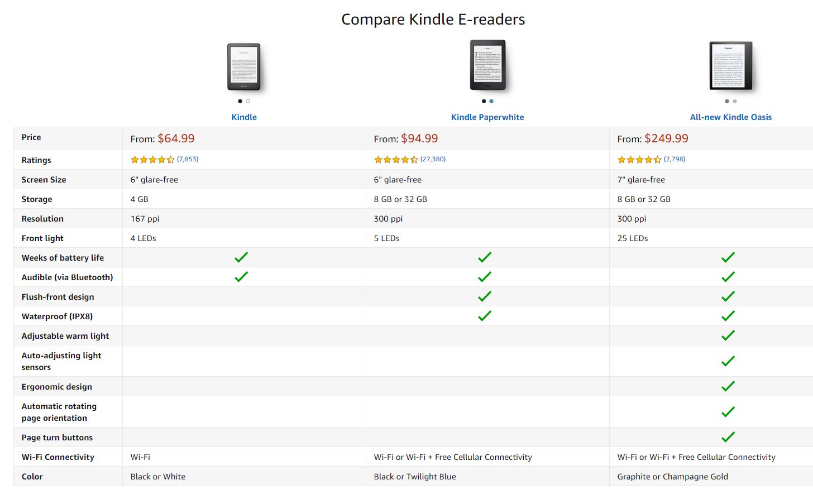Click the Kindle Paperwhite device image
This screenshot has height=504, width=813.
pyautogui.click(x=489, y=65)
